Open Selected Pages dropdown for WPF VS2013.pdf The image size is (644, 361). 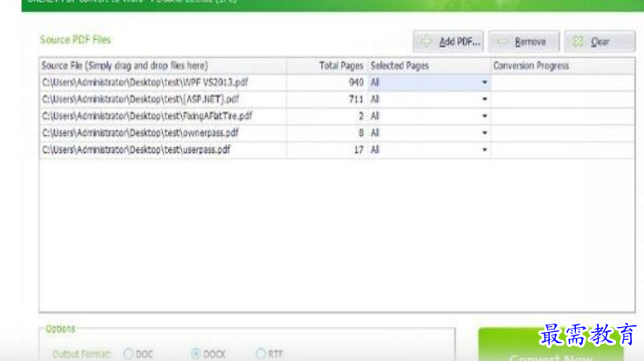click(x=484, y=82)
